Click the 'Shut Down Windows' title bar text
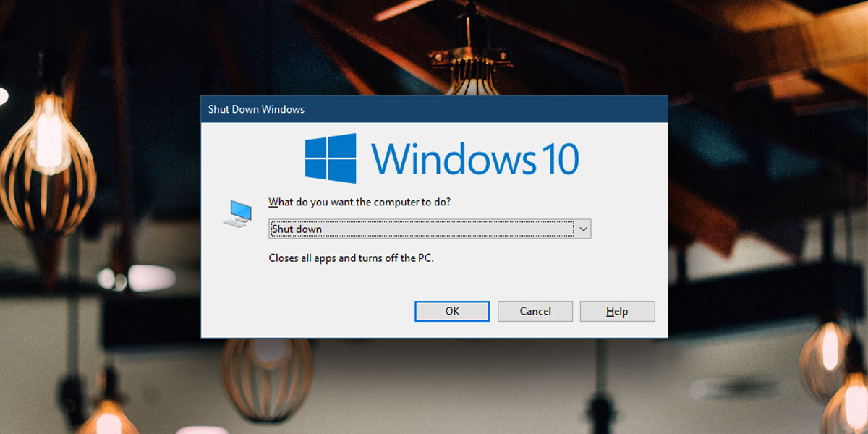 (256, 109)
